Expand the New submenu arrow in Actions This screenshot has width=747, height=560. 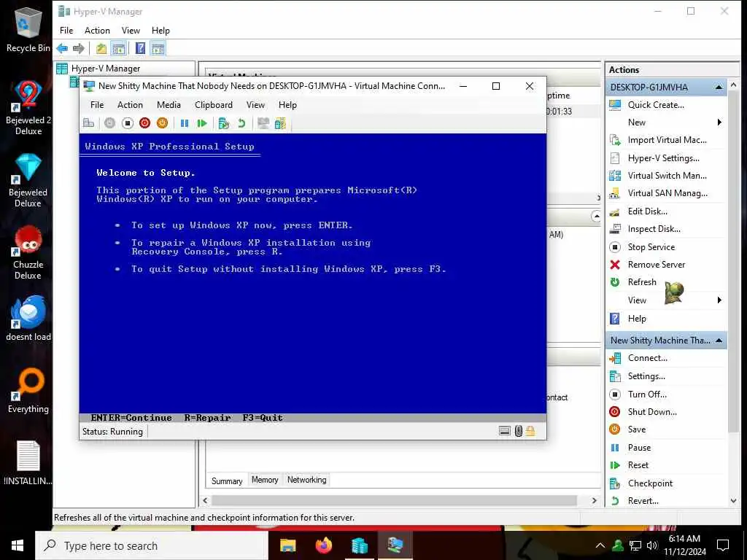point(719,122)
